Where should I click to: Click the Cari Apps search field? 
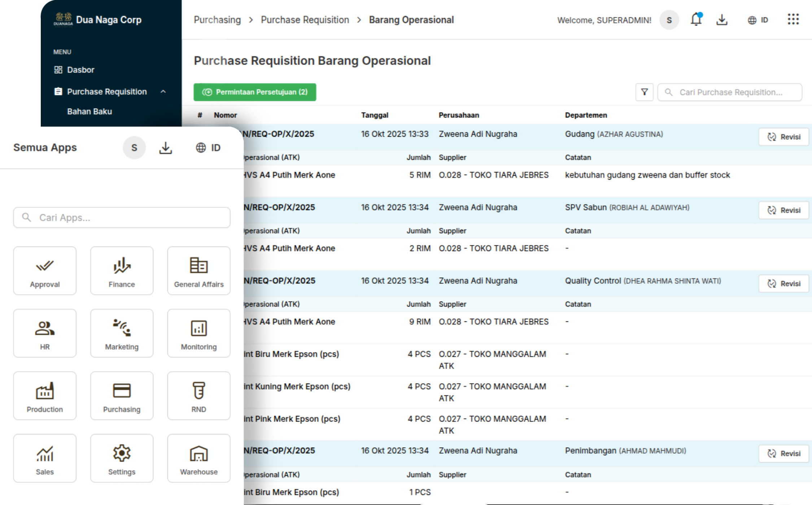click(x=122, y=218)
